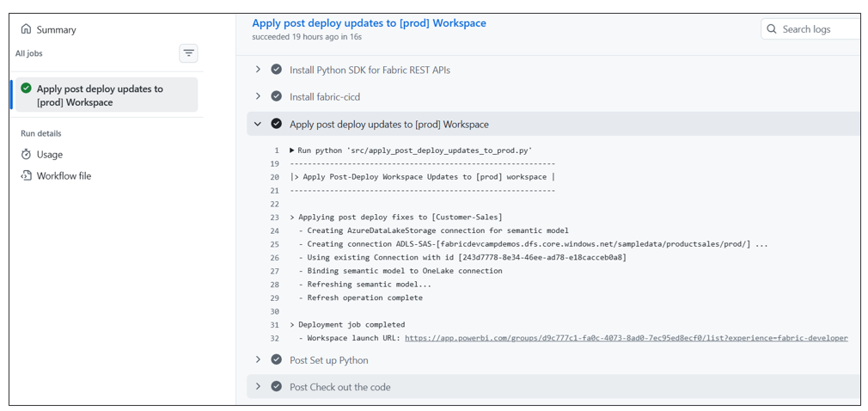868x411 pixels.
Task: Click status check icon for Install Python SDK step
Action: pos(276,70)
